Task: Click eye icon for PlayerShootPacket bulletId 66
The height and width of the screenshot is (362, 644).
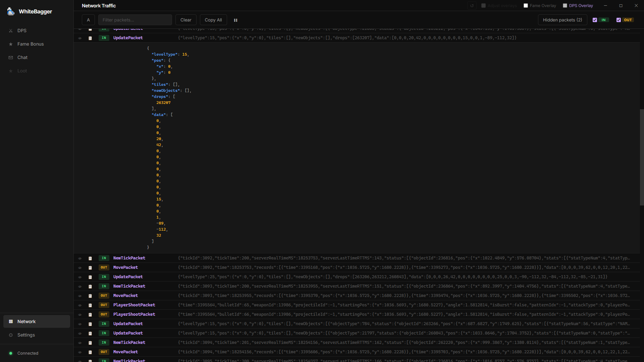Action: pos(80,315)
